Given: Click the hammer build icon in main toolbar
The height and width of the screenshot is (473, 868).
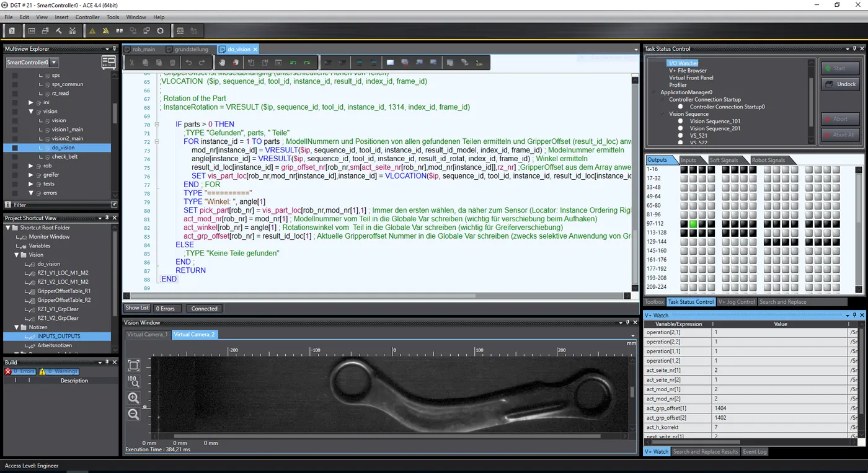Looking at the screenshot, I should click(59, 30).
